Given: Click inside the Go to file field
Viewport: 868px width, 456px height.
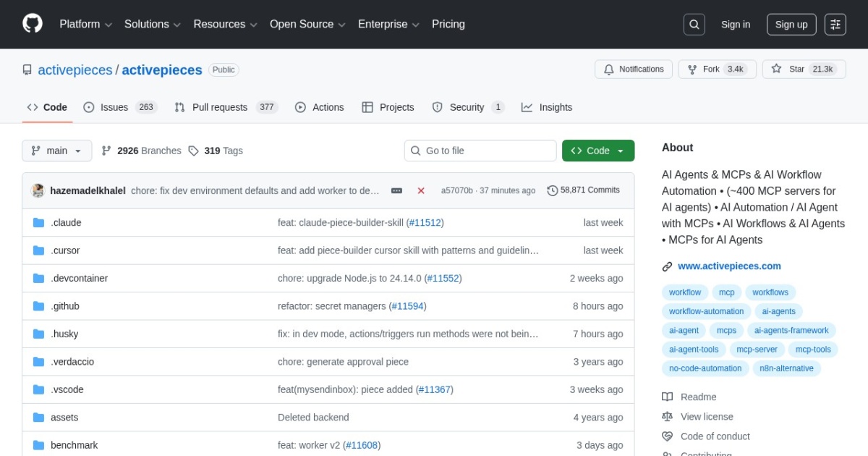Looking at the screenshot, I should 480,150.
